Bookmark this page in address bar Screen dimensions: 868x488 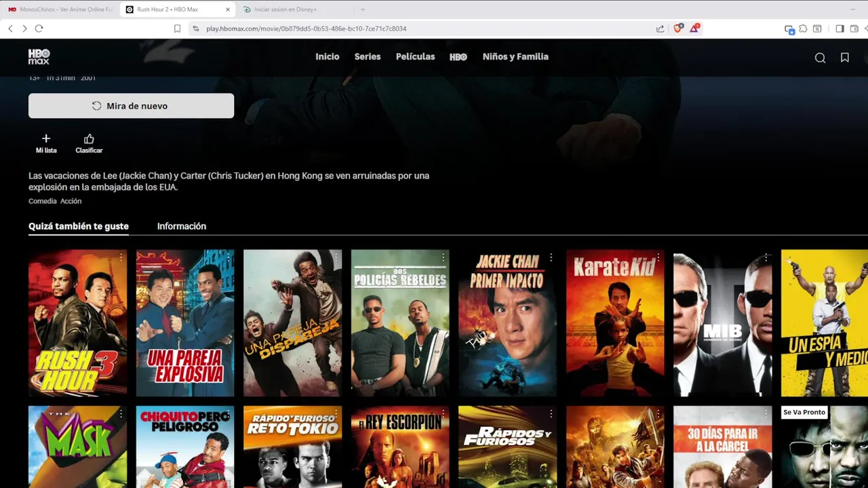coord(177,28)
